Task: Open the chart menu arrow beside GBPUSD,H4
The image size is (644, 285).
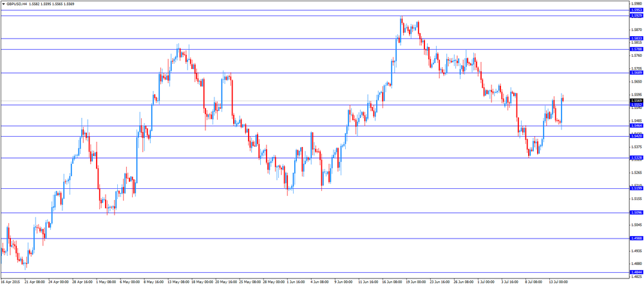Action: pyautogui.click(x=3, y=4)
